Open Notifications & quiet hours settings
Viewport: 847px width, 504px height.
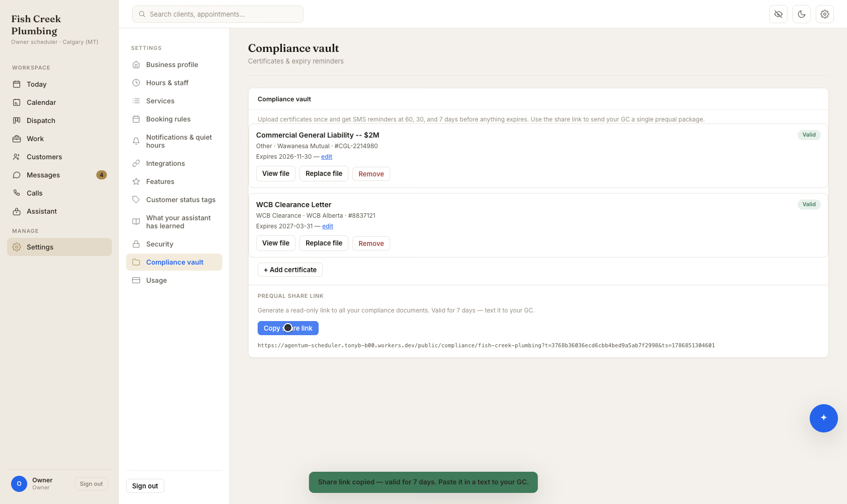tap(174, 141)
